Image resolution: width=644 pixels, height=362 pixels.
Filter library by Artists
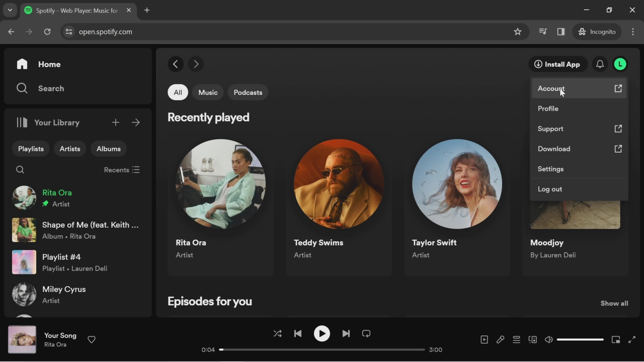pyautogui.click(x=70, y=149)
